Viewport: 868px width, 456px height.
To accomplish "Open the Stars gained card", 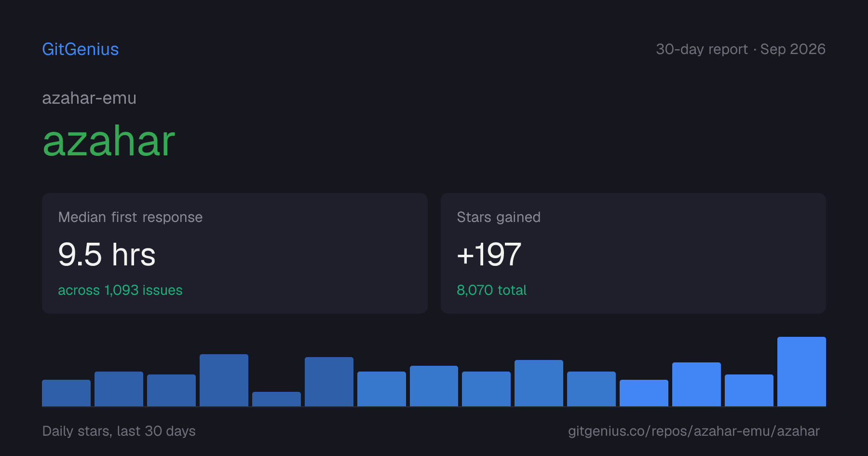I will pos(633,253).
